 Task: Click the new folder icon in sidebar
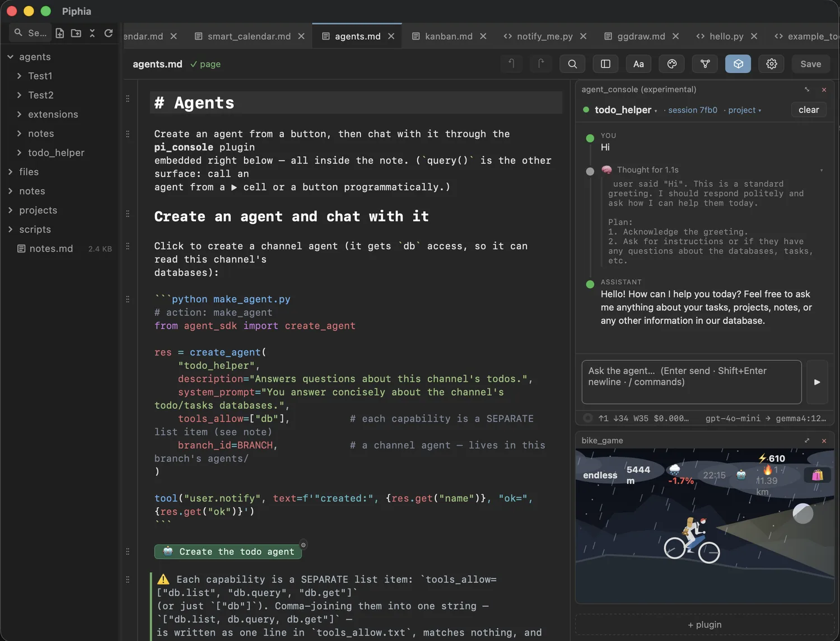[76, 33]
